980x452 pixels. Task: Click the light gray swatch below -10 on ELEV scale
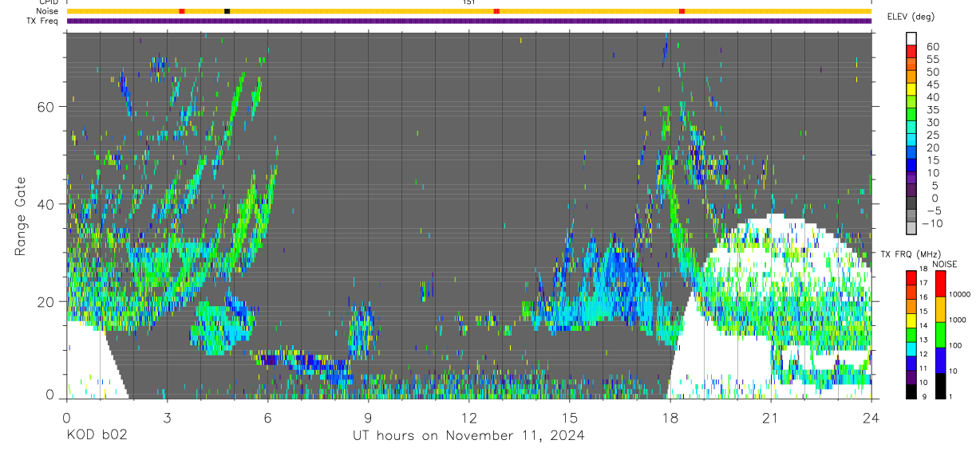tap(911, 227)
